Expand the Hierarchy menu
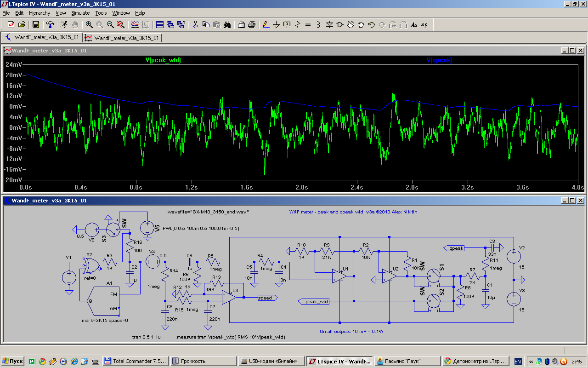588x368 pixels. (40, 13)
